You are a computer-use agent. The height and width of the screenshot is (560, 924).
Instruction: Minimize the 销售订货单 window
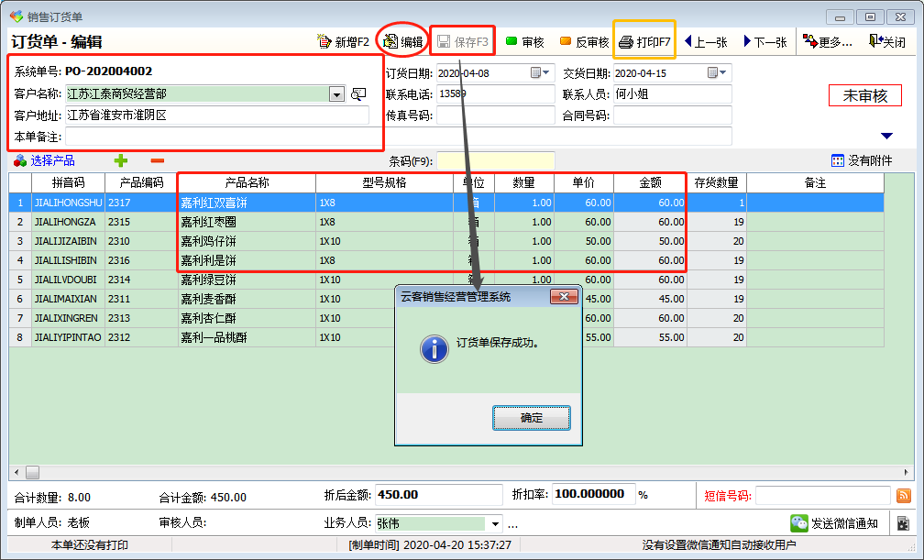pos(841,17)
